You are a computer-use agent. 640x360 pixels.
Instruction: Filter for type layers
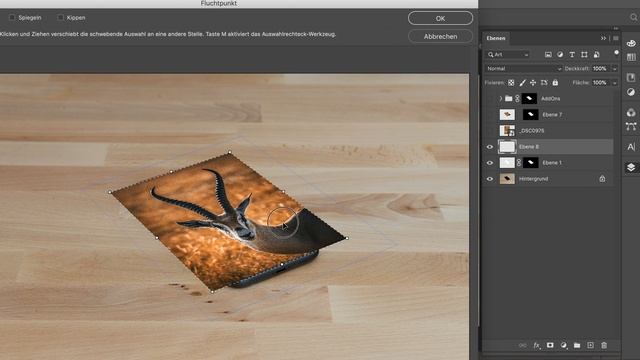(572, 54)
